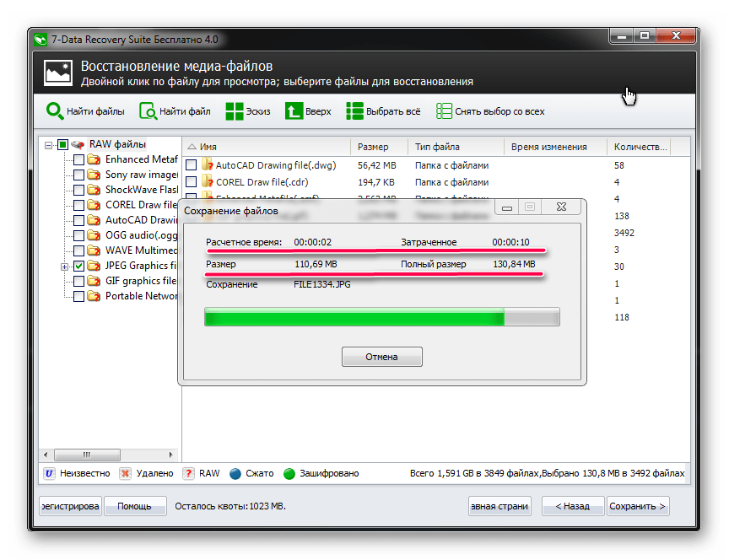Click the blue Сжато legend icon
Viewport: 729px width, 560px height.
tap(235, 474)
